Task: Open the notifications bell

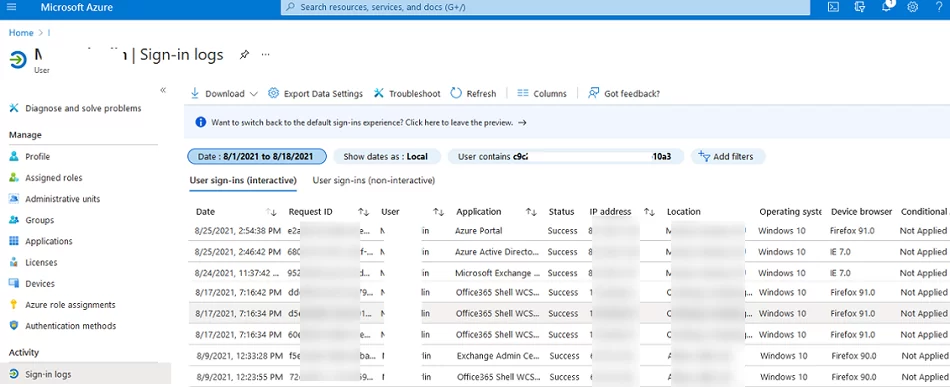Action: point(886,7)
